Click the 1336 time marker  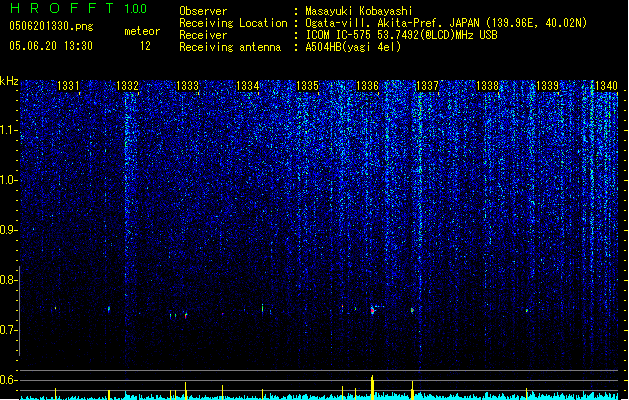(367, 86)
